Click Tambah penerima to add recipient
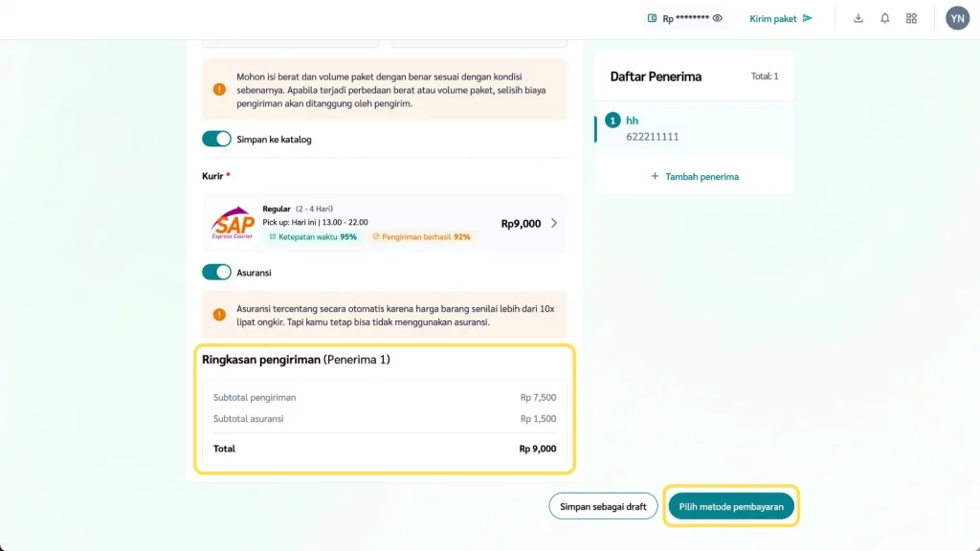The height and width of the screenshot is (551, 980). (695, 177)
